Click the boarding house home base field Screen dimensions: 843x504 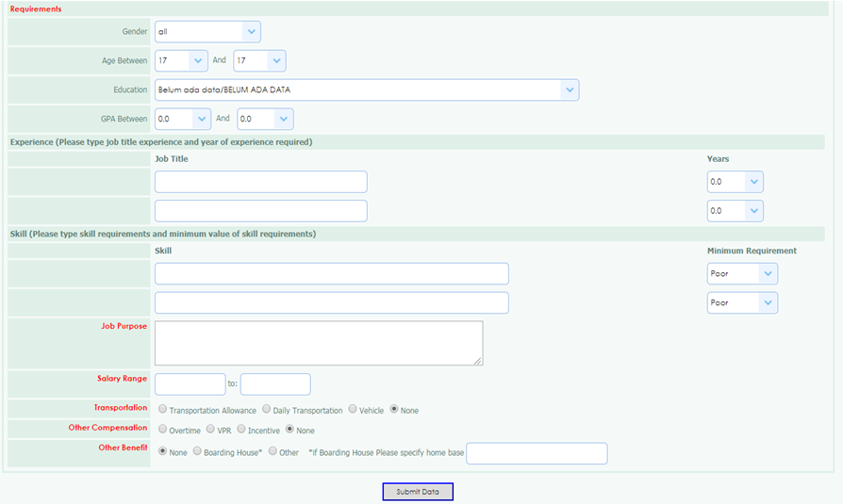[537, 453]
